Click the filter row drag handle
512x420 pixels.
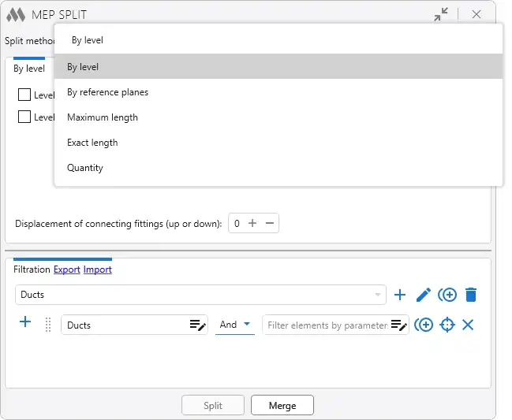(x=48, y=325)
